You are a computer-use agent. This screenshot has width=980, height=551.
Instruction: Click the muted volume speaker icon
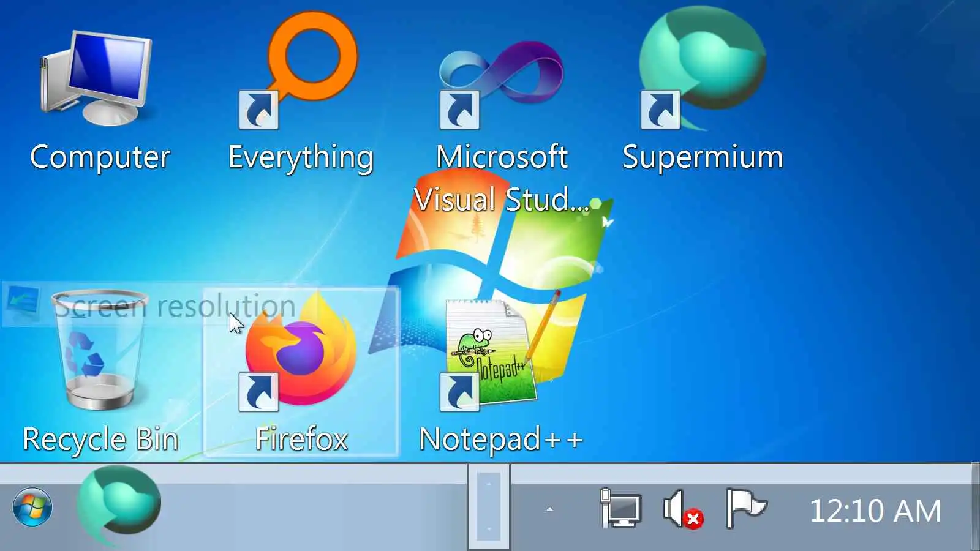point(682,509)
